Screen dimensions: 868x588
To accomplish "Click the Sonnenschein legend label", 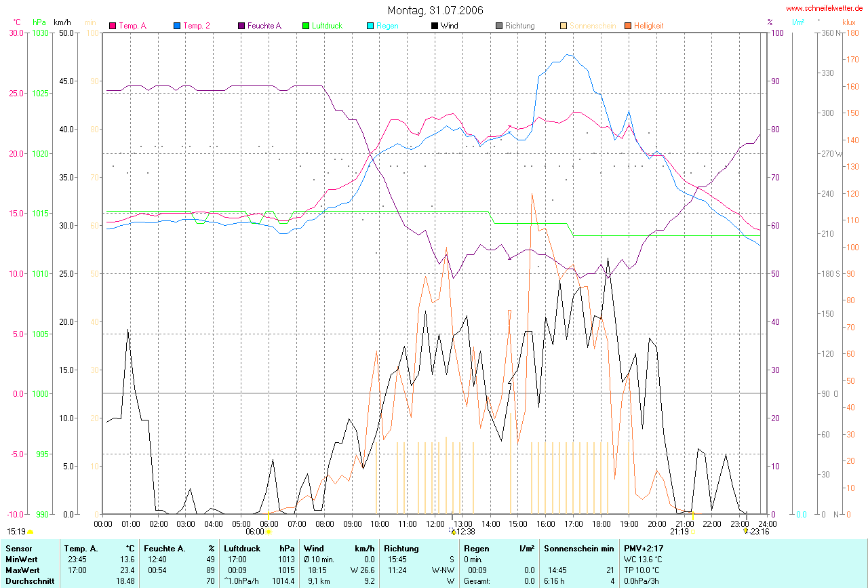I will (x=593, y=26).
